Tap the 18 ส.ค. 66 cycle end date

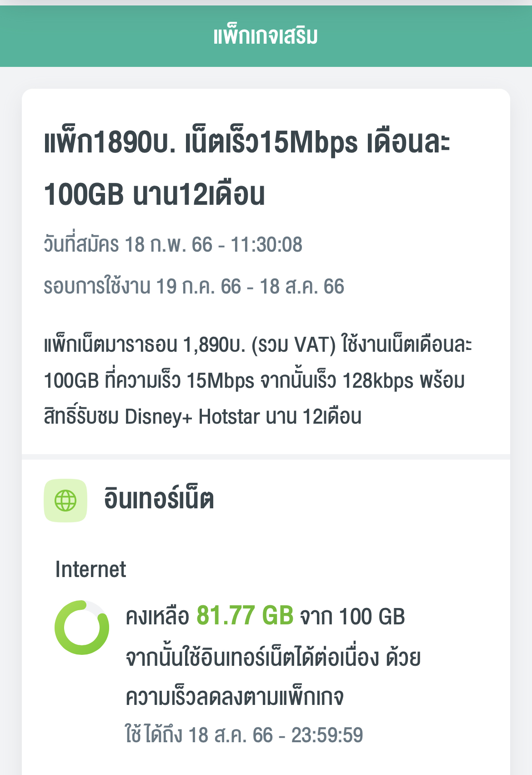click(x=302, y=287)
